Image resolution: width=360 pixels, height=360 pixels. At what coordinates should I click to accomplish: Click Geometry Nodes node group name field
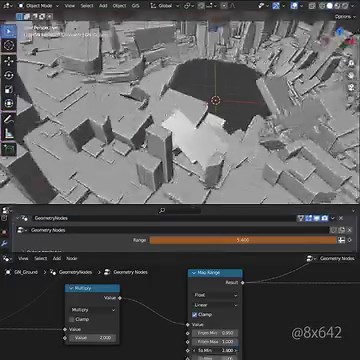click(x=178, y=230)
